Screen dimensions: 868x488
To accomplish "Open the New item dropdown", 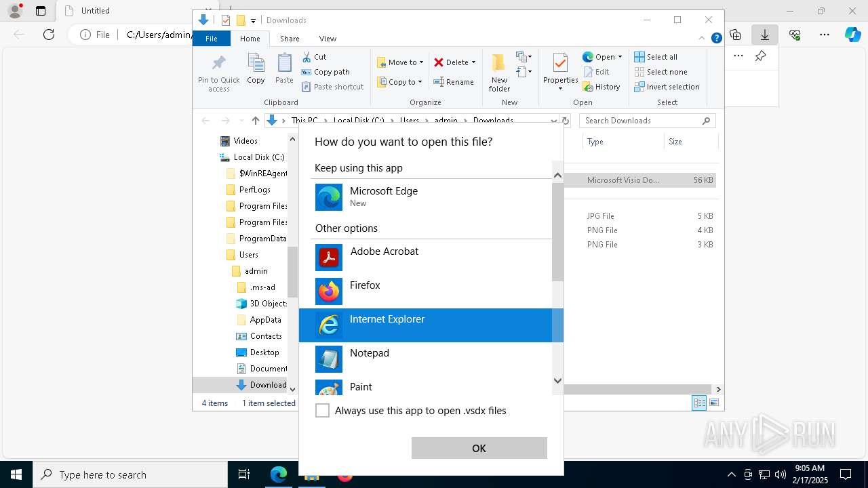I will click(x=524, y=56).
